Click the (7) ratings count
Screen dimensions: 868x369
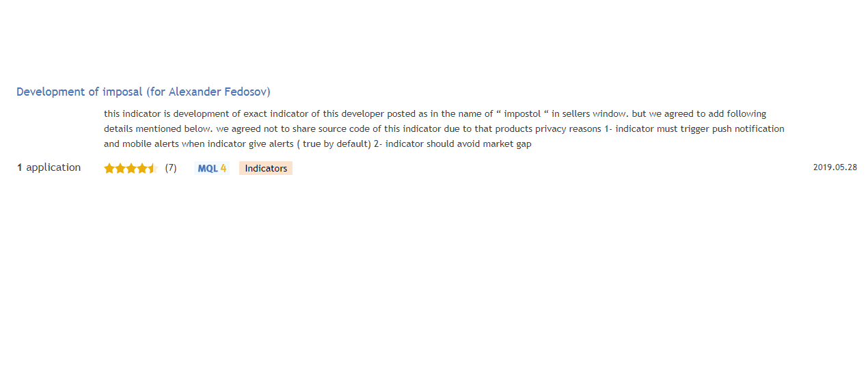point(171,168)
